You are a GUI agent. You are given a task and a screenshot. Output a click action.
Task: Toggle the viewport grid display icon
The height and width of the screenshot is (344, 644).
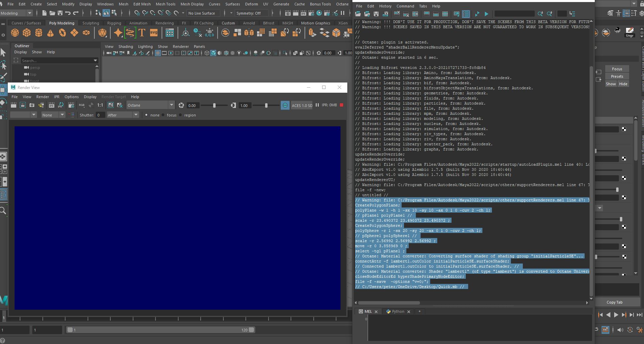[158, 53]
